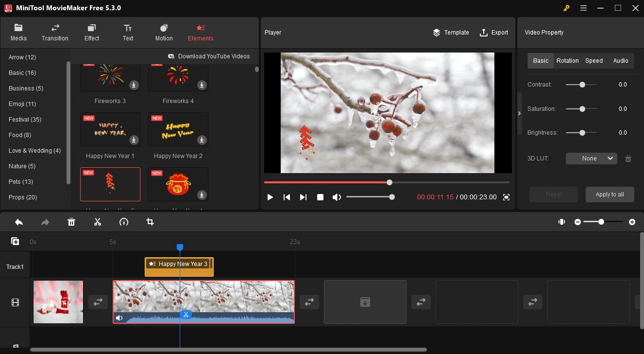
Task: Select the Love & Wedding (4) category
Action: click(34, 151)
